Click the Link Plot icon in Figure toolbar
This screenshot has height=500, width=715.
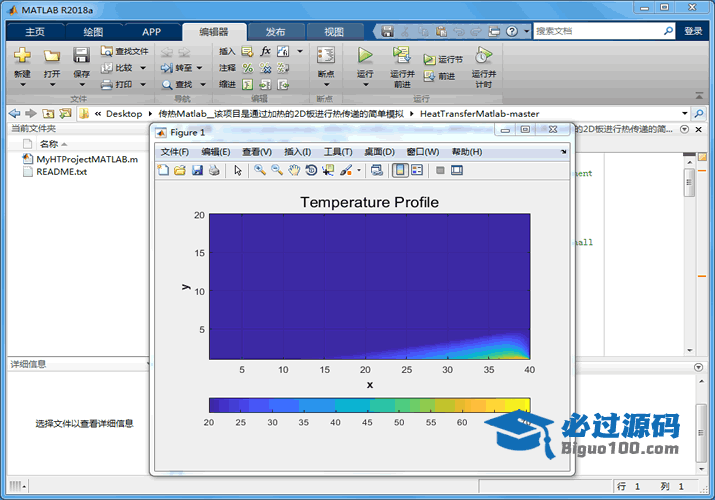pos(377,170)
